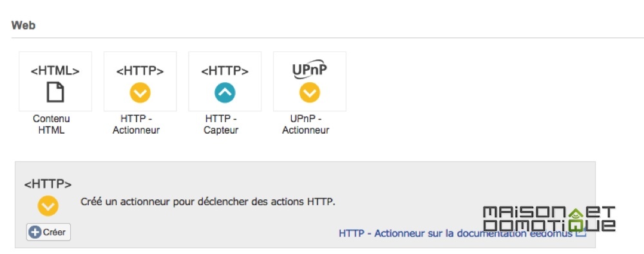The width and height of the screenshot is (644, 254).
Task: Click the blank document icon under <HTML>
Action: tap(55, 92)
